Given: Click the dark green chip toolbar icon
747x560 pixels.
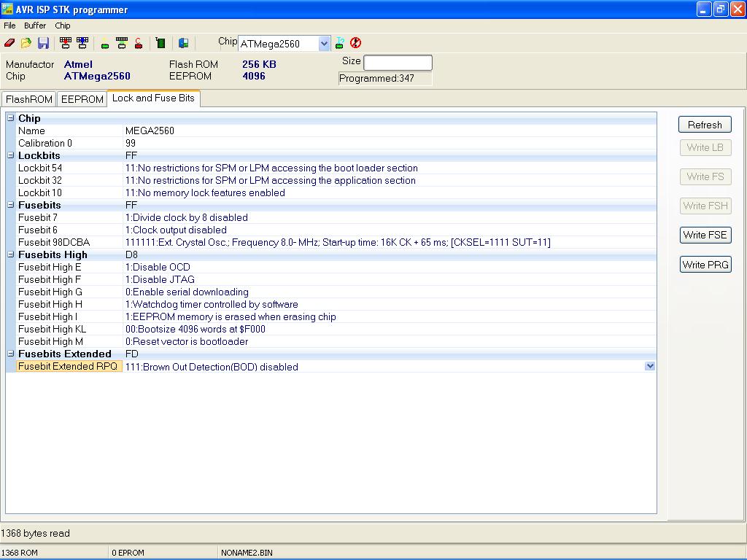Looking at the screenshot, I should (x=160, y=43).
